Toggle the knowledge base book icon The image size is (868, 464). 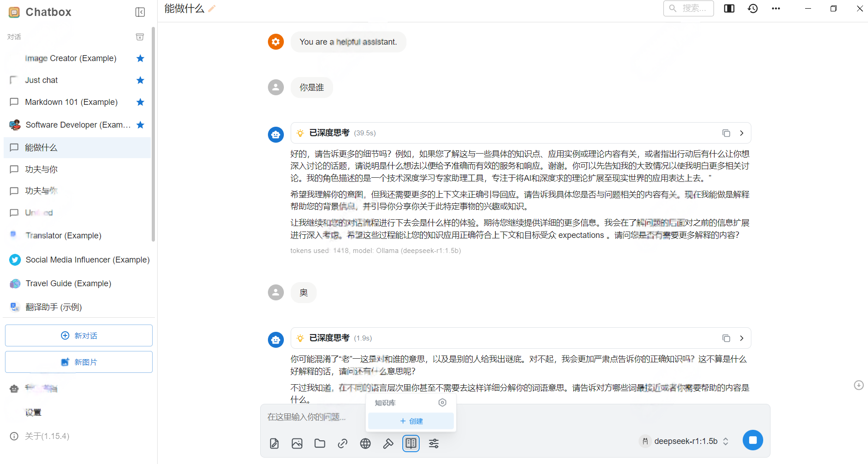coord(411,443)
